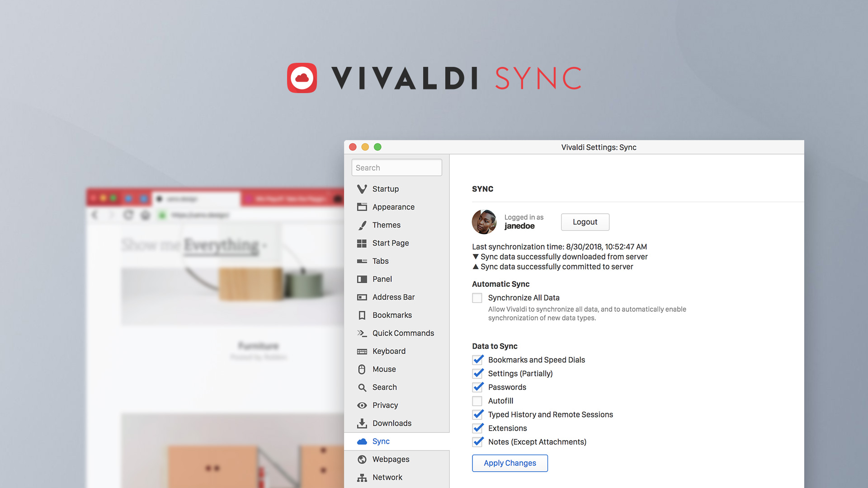This screenshot has width=868, height=488.
Task: Toggle the Synchronize All Data checkbox
Action: (x=477, y=297)
